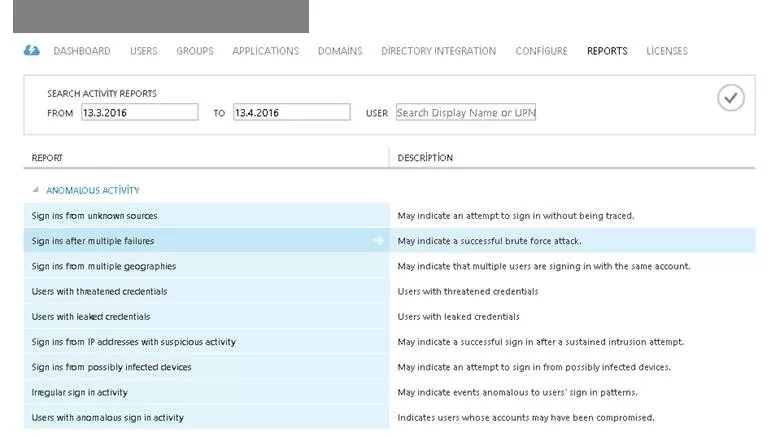The width and height of the screenshot is (780, 437).
Task: Select the Reports tab
Action: click(x=607, y=51)
